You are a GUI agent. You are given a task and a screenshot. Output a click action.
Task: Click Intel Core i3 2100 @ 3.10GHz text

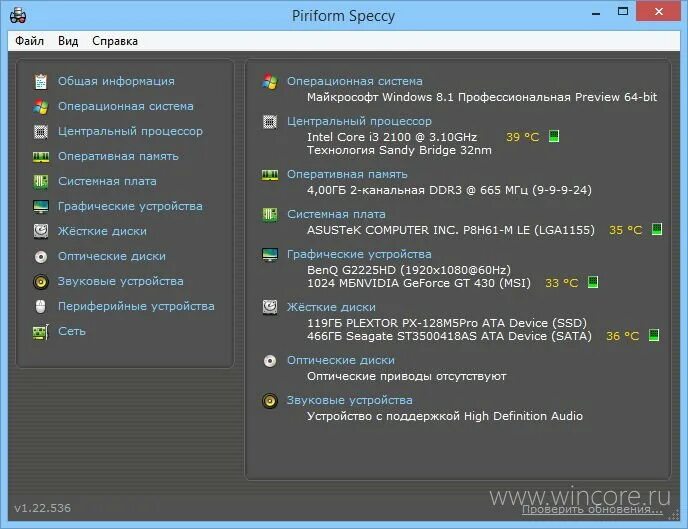coord(392,137)
